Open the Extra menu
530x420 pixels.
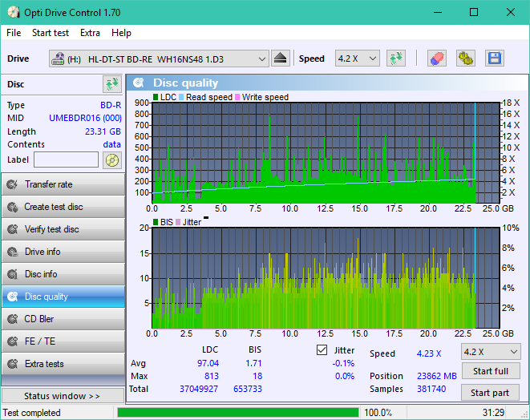(90, 33)
